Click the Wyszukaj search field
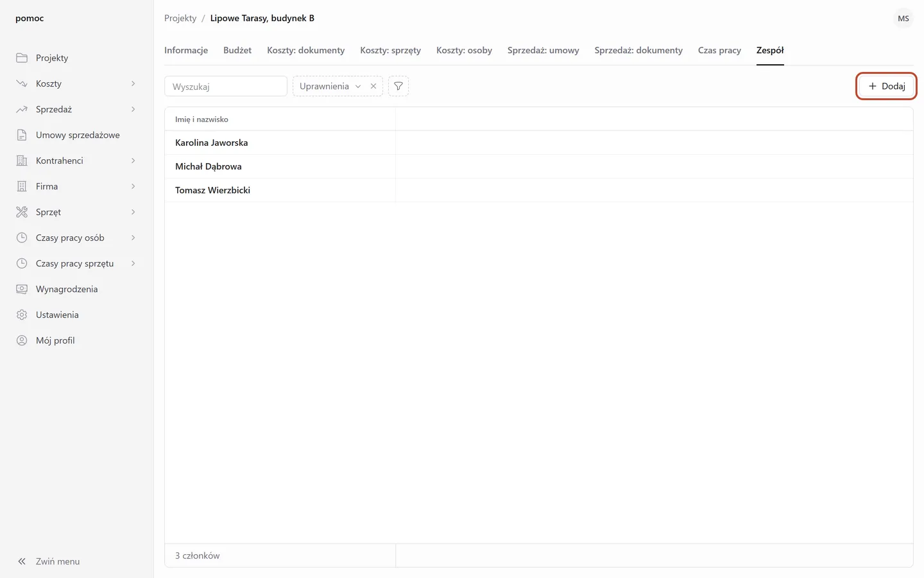 click(x=226, y=86)
